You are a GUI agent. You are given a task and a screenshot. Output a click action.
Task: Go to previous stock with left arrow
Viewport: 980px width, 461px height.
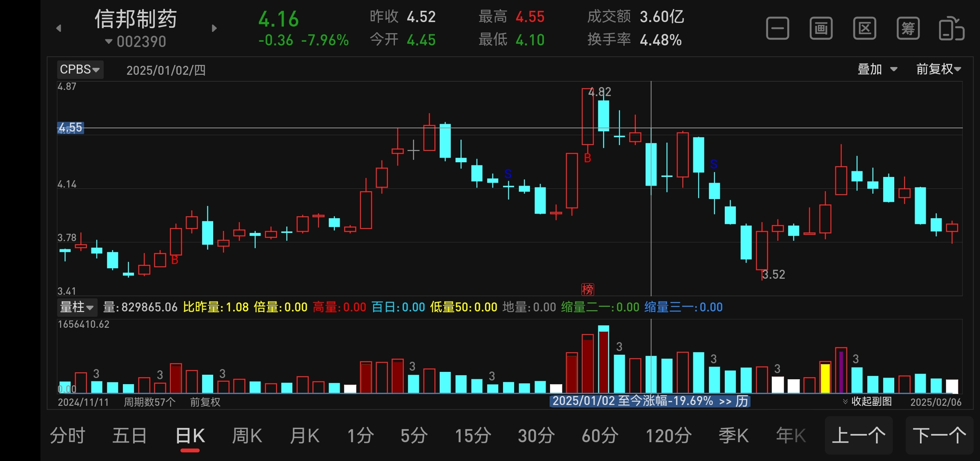(59, 28)
